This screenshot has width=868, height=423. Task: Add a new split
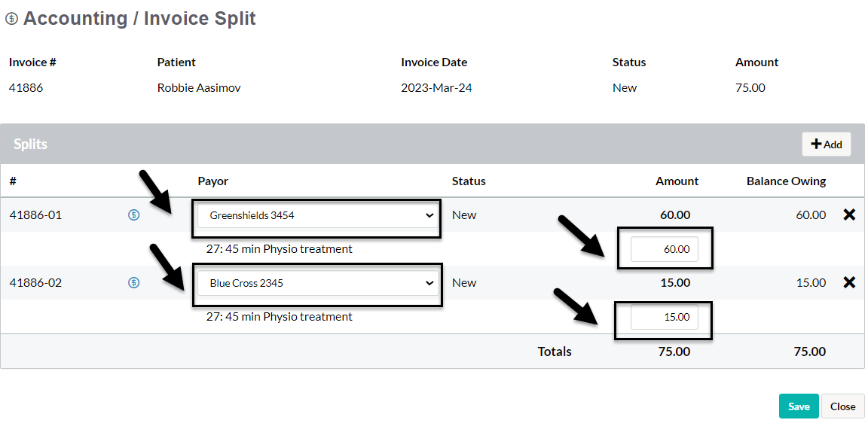826,145
